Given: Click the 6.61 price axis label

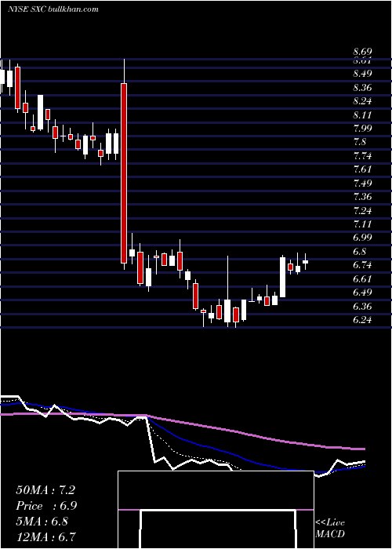Looking at the screenshot, I should [362, 278].
